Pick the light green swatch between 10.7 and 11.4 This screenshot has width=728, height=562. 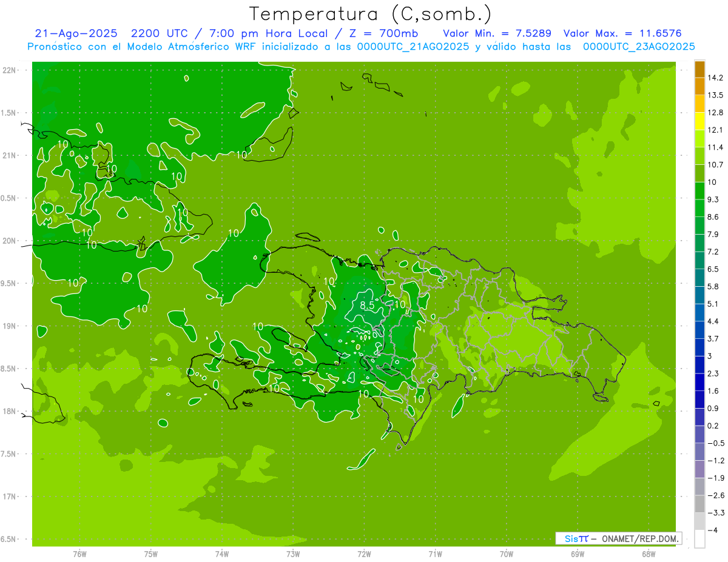[x=699, y=156]
